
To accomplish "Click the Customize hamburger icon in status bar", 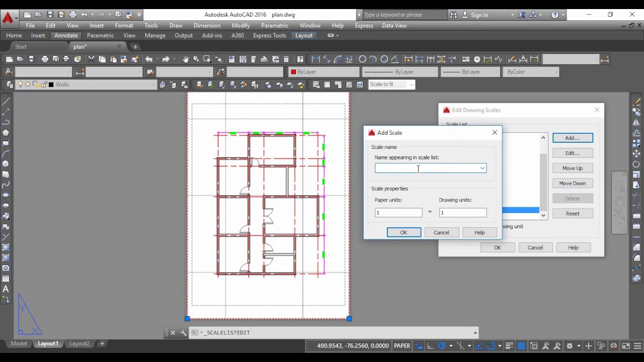I will pyautogui.click(x=637, y=346).
